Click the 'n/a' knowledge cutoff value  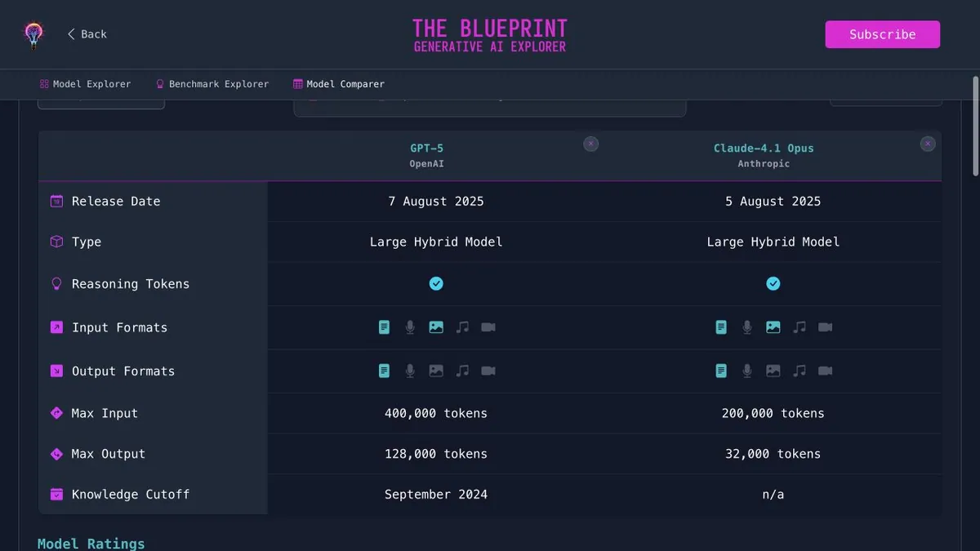[773, 494]
